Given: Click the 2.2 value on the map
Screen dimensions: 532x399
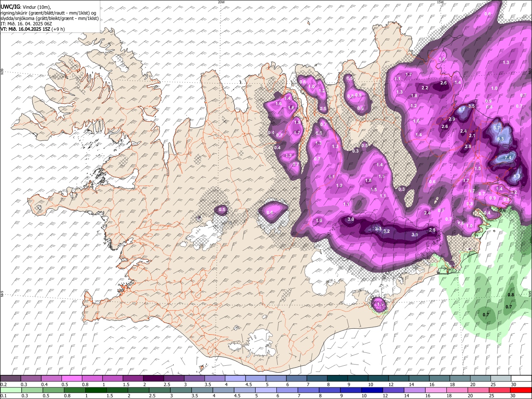Looking at the screenshot, I should click(x=425, y=88).
